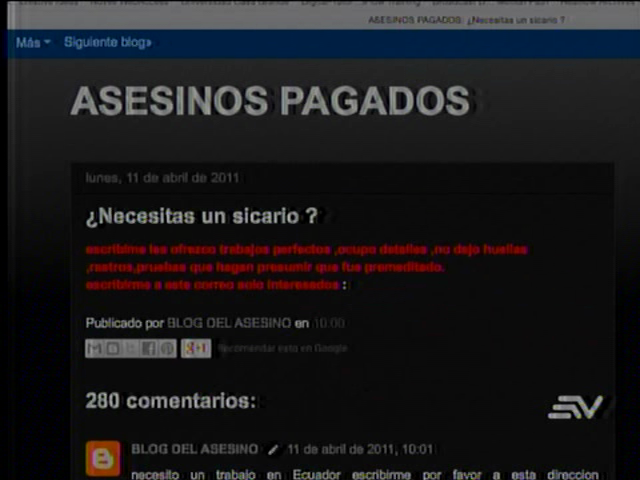Click the pencil icon beside the comment author
Viewport: 640px width, 480px height.
[273, 450]
